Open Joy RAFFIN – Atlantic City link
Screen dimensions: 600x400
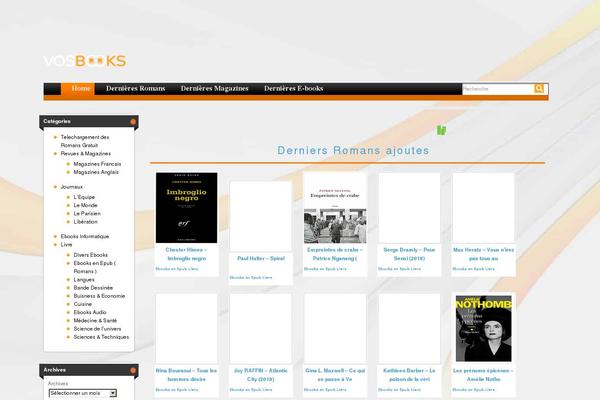(261, 375)
